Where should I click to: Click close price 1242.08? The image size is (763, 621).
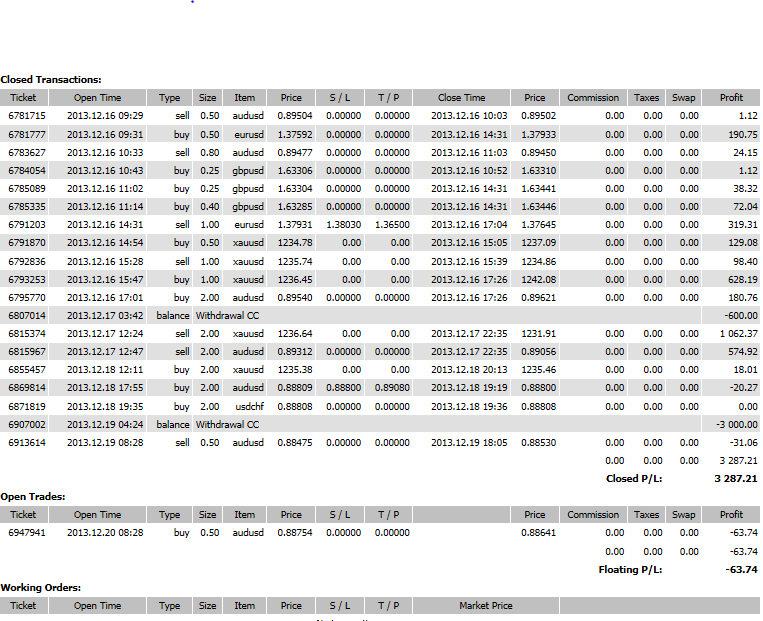538,279
